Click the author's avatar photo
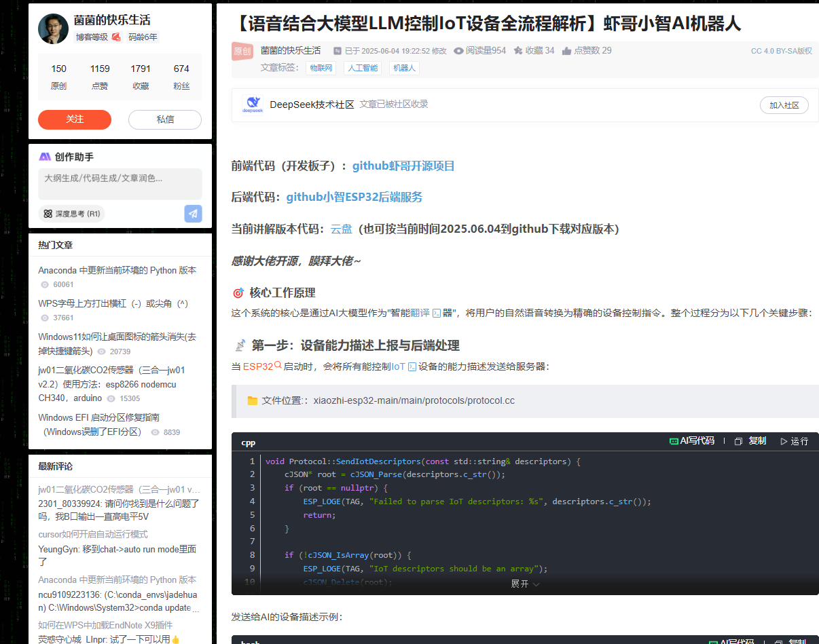 pos(52,28)
